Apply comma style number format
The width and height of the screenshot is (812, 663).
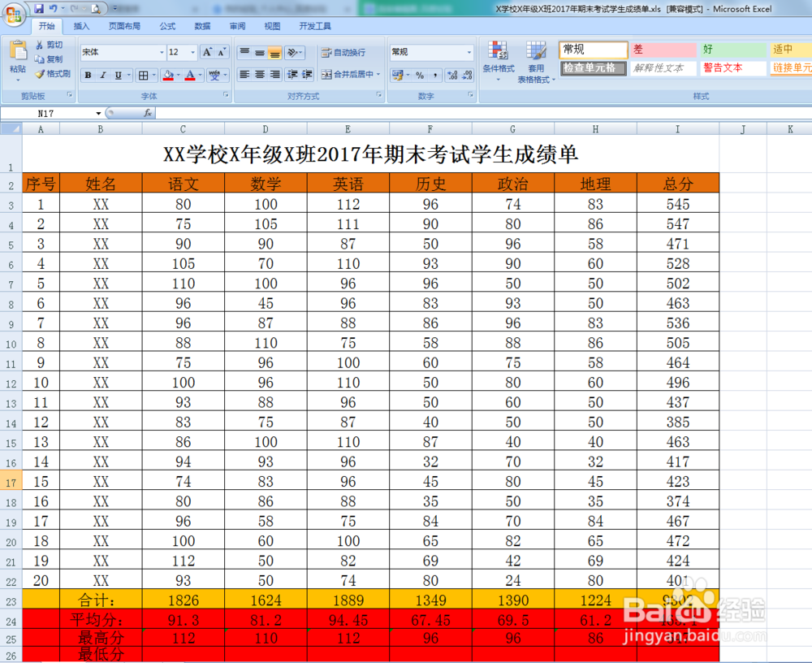pos(435,76)
